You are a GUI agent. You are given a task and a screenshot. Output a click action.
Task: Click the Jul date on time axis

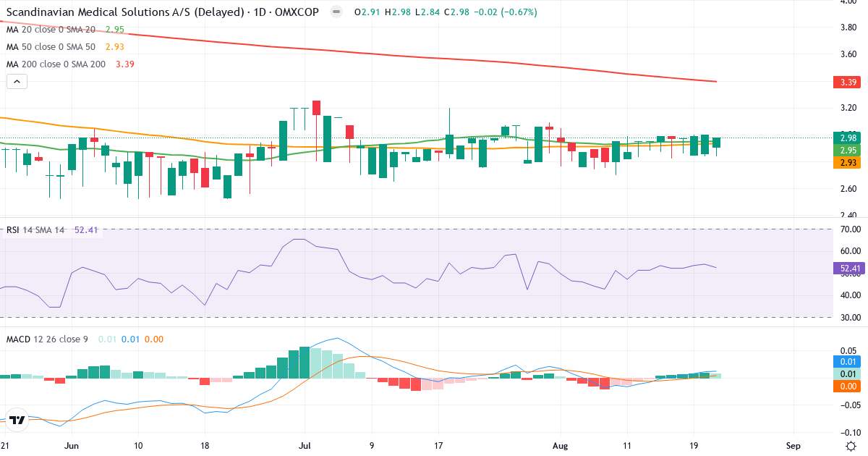[306, 445]
